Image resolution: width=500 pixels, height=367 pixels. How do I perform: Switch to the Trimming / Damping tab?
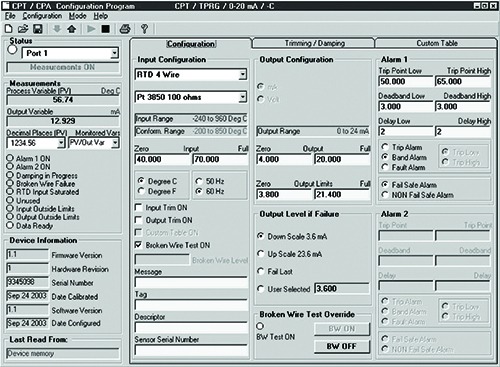coord(314,43)
